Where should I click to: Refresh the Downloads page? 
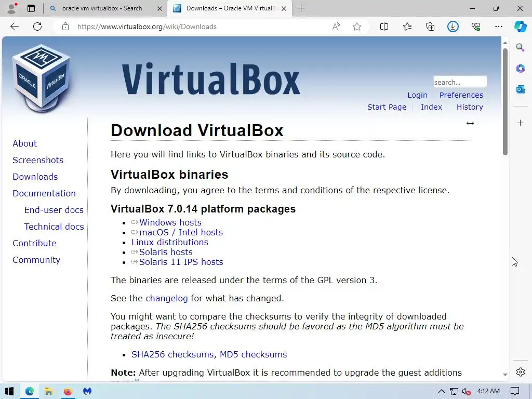tap(37, 26)
